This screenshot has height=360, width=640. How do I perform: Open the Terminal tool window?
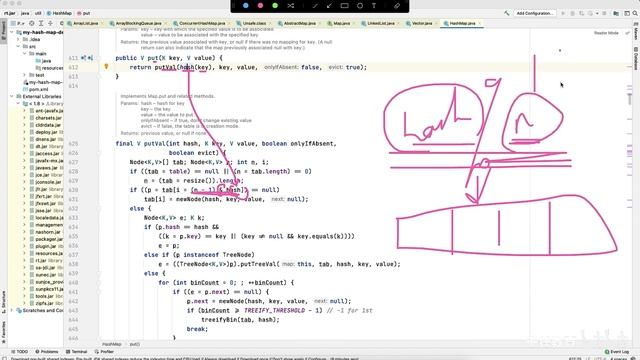point(76,351)
